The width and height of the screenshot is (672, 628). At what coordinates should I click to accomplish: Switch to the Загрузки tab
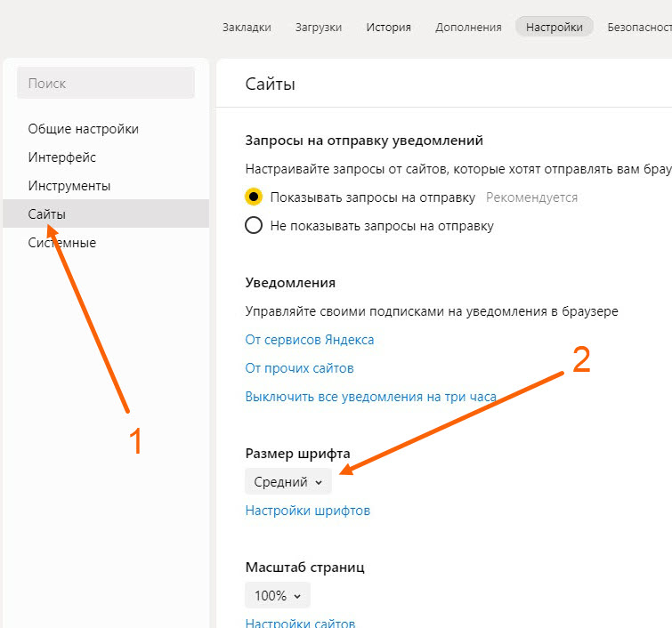(318, 28)
